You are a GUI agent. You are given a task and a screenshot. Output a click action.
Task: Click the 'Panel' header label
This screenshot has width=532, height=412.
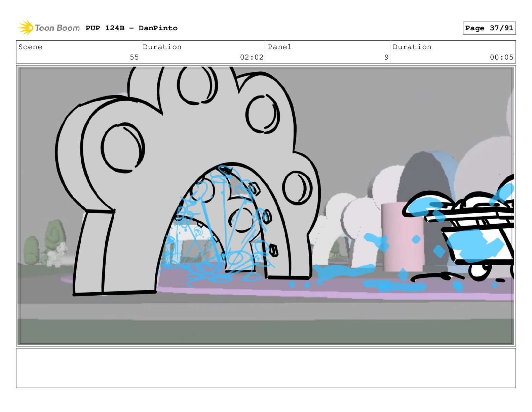pyautogui.click(x=279, y=47)
